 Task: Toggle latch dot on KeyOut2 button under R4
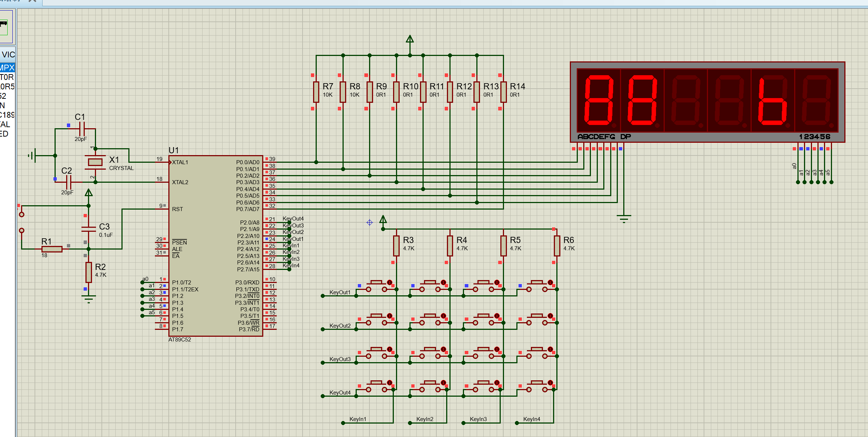point(443,316)
